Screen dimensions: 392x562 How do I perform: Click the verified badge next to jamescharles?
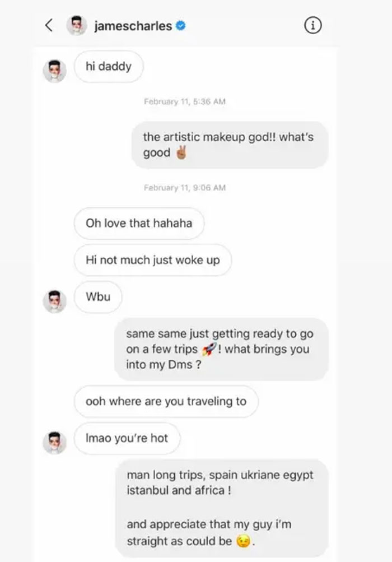coord(181,25)
